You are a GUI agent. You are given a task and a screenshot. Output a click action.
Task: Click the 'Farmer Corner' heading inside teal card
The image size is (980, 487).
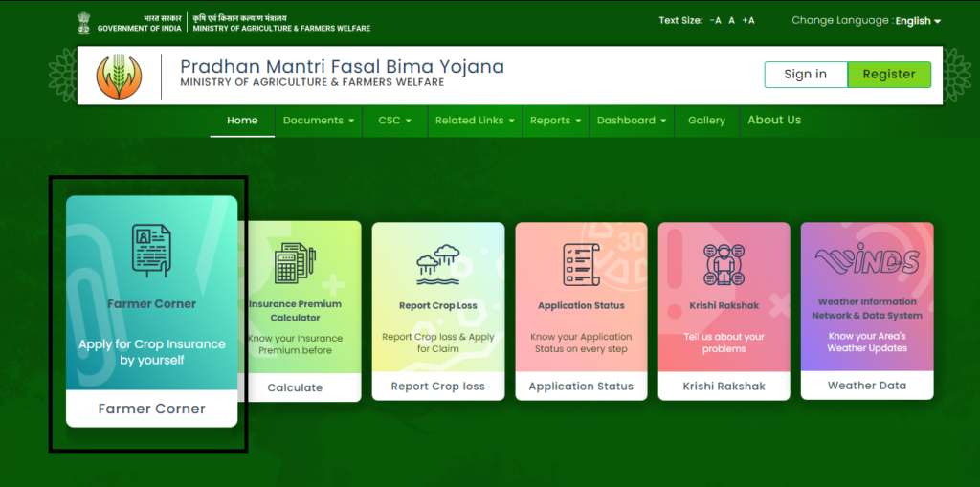point(152,304)
